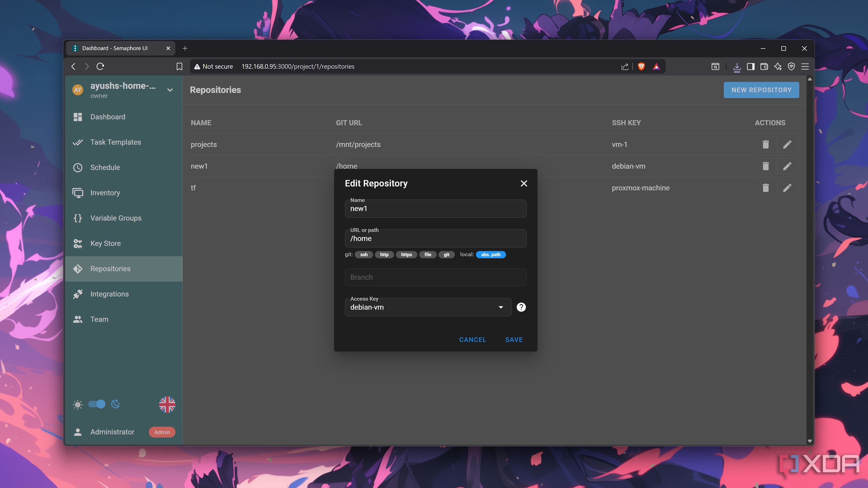Select the abs. path local chip
The width and height of the screenshot is (868, 488).
coord(491,255)
